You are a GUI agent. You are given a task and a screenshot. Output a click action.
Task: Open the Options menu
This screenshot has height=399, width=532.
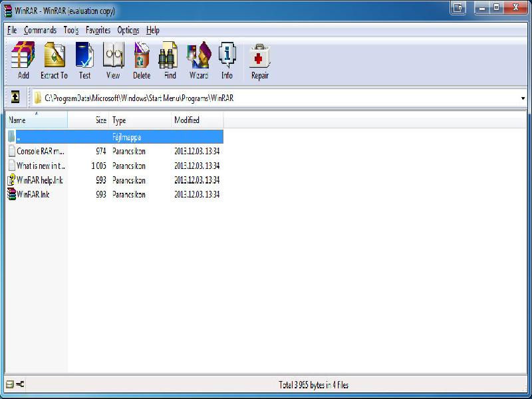128,30
